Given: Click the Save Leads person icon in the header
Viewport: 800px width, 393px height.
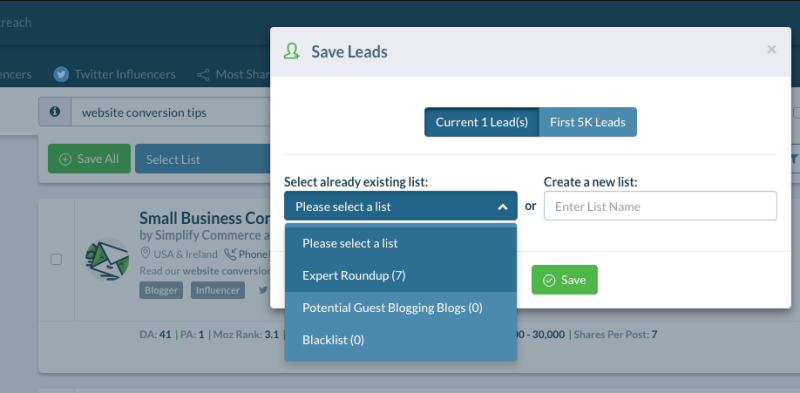Looking at the screenshot, I should (291, 52).
